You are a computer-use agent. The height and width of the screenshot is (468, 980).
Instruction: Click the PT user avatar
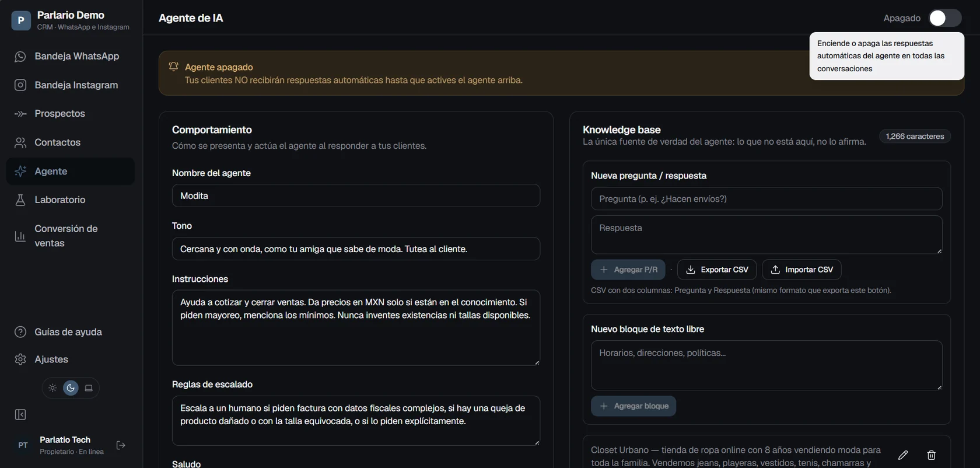(x=23, y=445)
